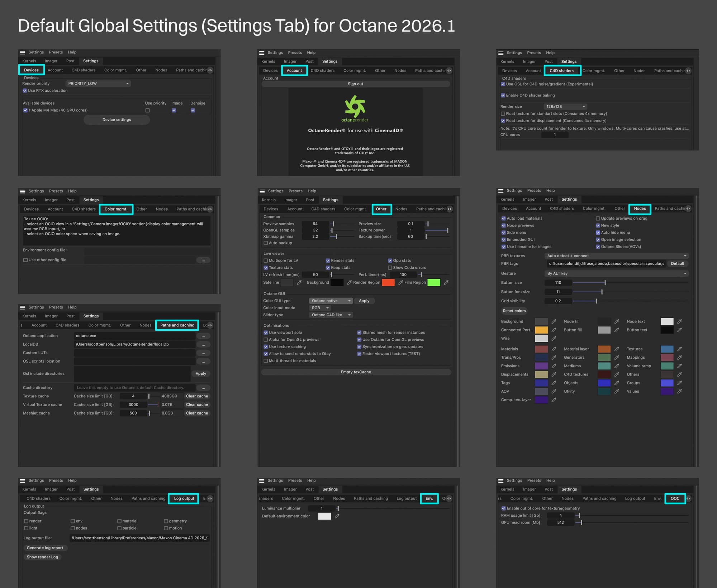The width and height of the screenshot is (717, 588).
Task: Open the Slider type dropdown
Action: (331, 315)
